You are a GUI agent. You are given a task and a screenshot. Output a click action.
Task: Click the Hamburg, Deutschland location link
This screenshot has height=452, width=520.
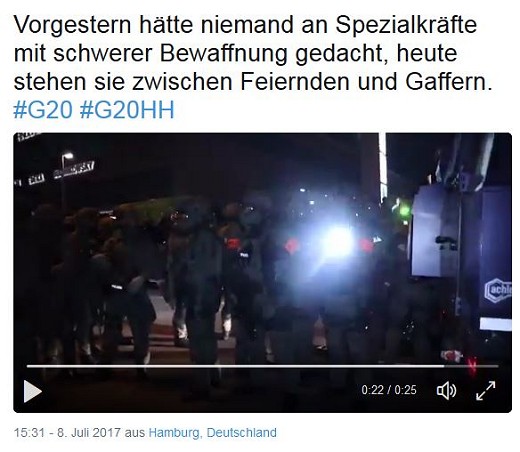coord(213,433)
